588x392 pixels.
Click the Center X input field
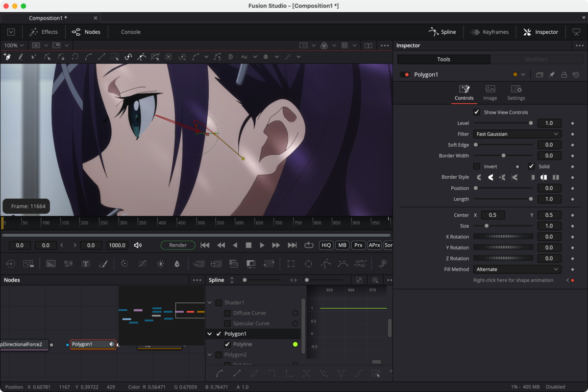tap(492, 215)
